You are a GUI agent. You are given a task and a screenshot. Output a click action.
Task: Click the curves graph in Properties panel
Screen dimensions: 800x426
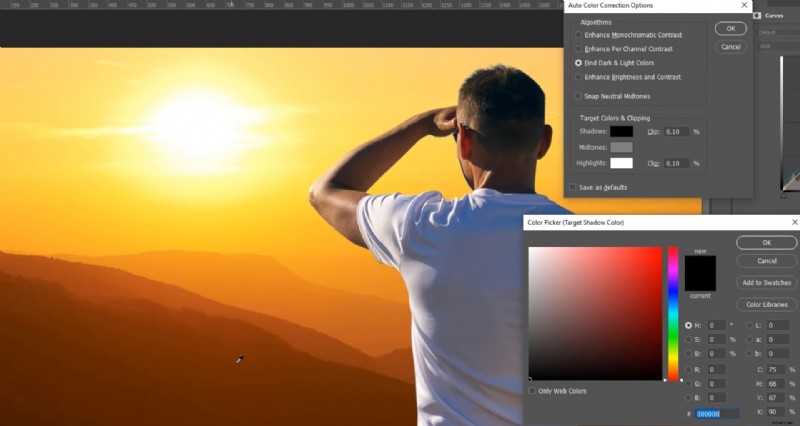tap(790, 122)
